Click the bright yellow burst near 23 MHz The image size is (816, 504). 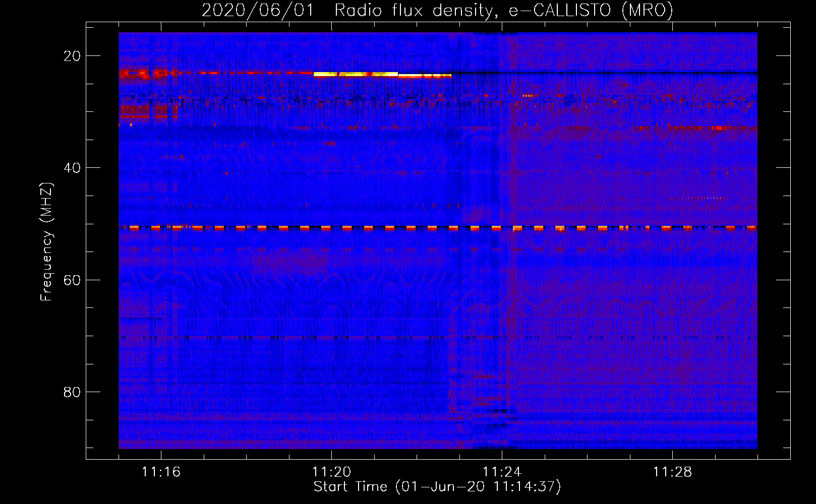point(382,75)
